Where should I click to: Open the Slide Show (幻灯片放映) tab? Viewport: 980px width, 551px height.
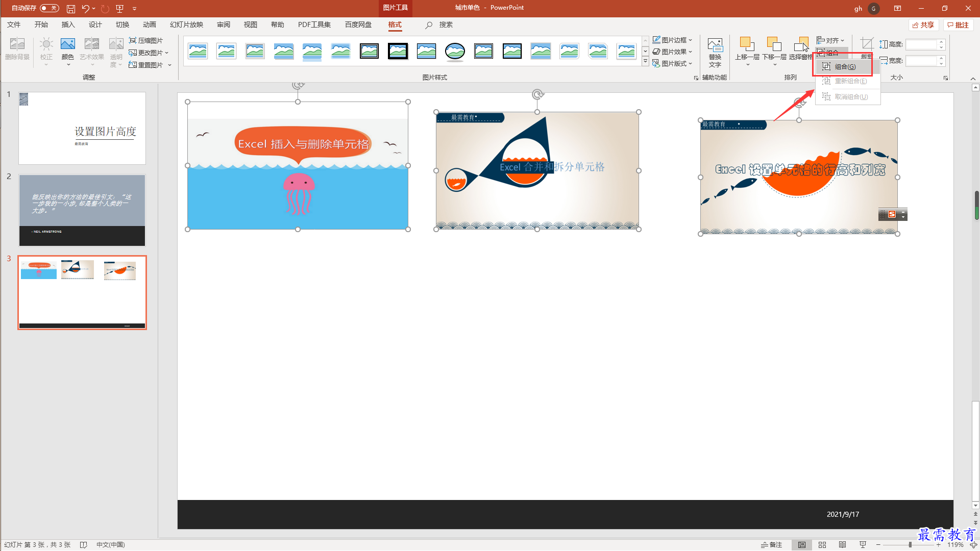(186, 25)
